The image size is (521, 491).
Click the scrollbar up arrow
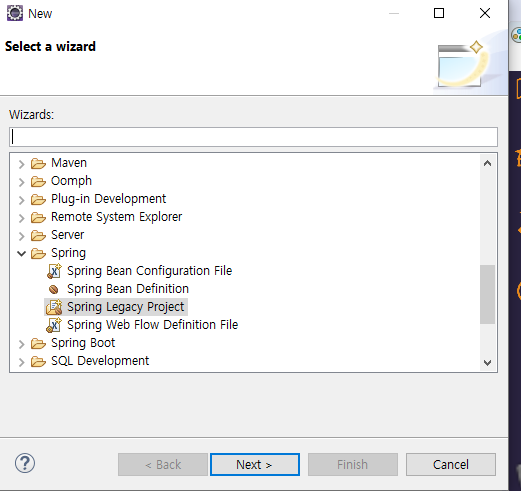[487, 163]
